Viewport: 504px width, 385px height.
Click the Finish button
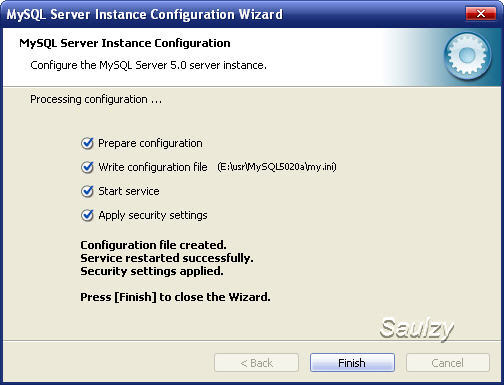pos(352,362)
